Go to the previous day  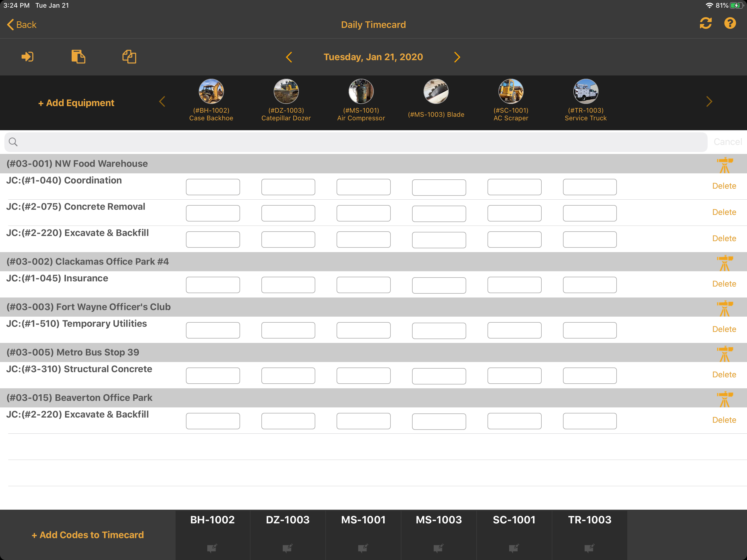[x=289, y=57]
